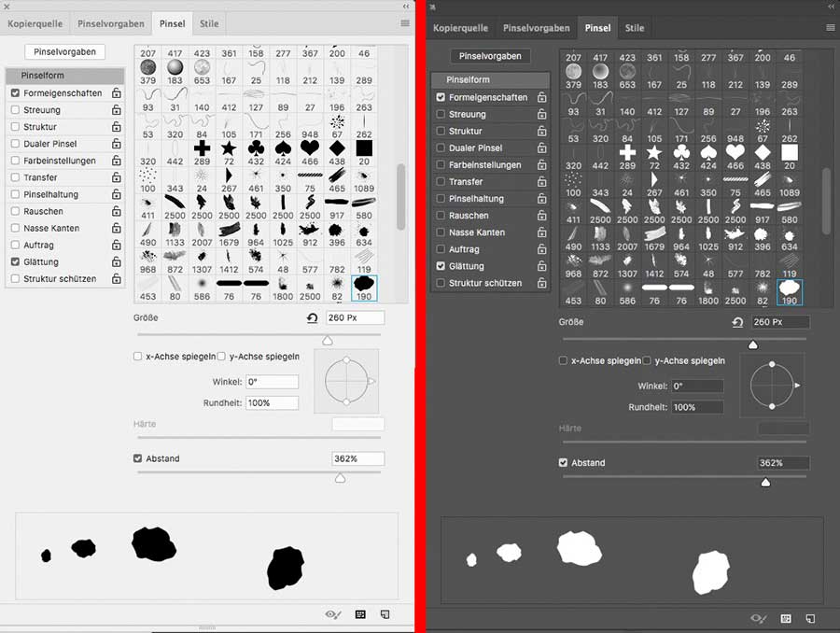Create new brush icon in dark panel
The width and height of the screenshot is (840, 633).
tap(810, 618)
